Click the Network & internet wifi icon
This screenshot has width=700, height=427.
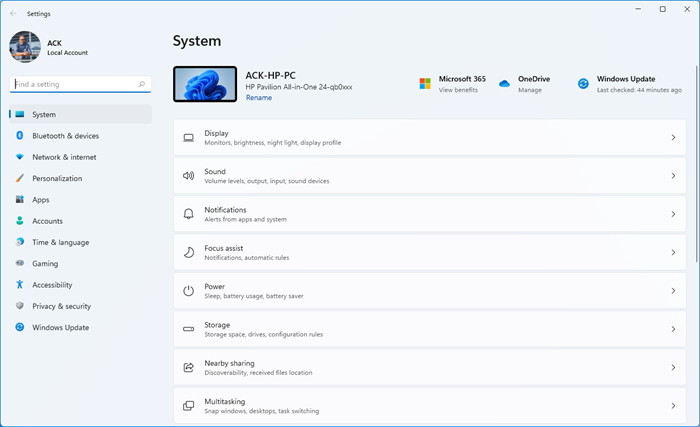19,157
